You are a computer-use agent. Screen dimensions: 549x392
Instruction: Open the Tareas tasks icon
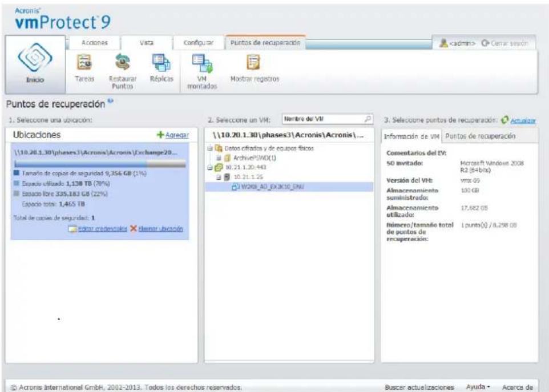84,63
